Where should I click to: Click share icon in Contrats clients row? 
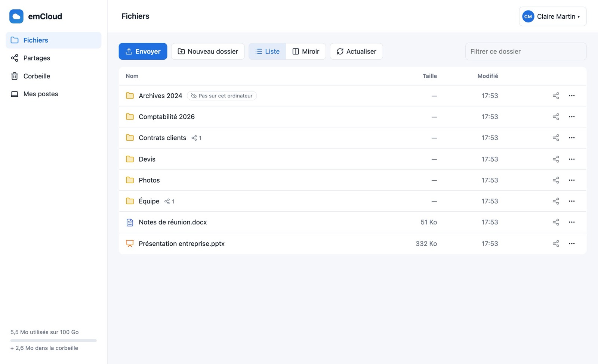click(x=556, y=138)
